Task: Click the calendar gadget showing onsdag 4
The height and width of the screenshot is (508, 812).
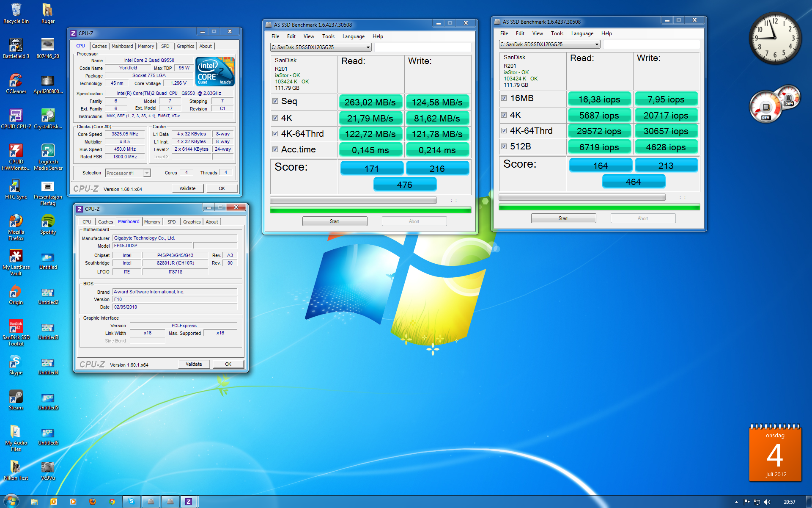Action: click(775, 453)
